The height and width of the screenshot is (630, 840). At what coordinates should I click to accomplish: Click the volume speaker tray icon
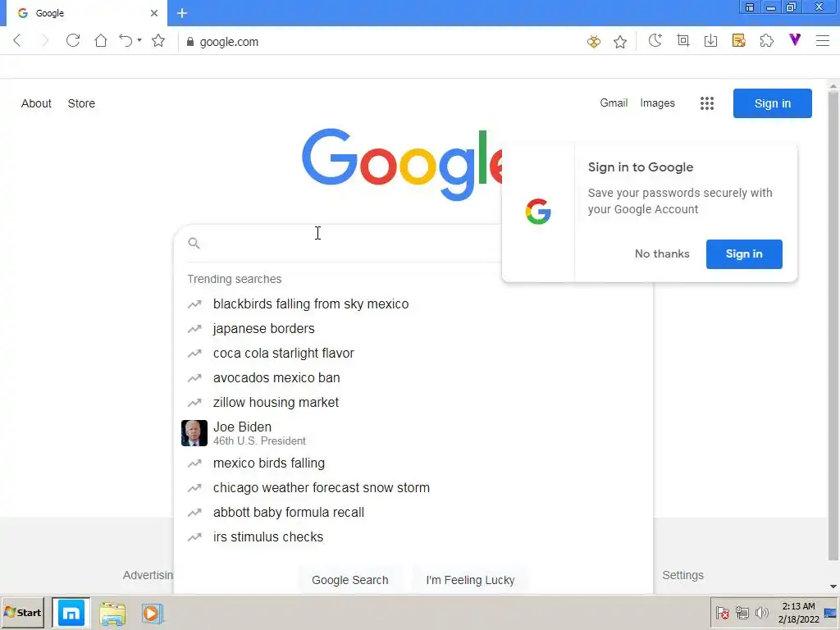coord(761,613)
